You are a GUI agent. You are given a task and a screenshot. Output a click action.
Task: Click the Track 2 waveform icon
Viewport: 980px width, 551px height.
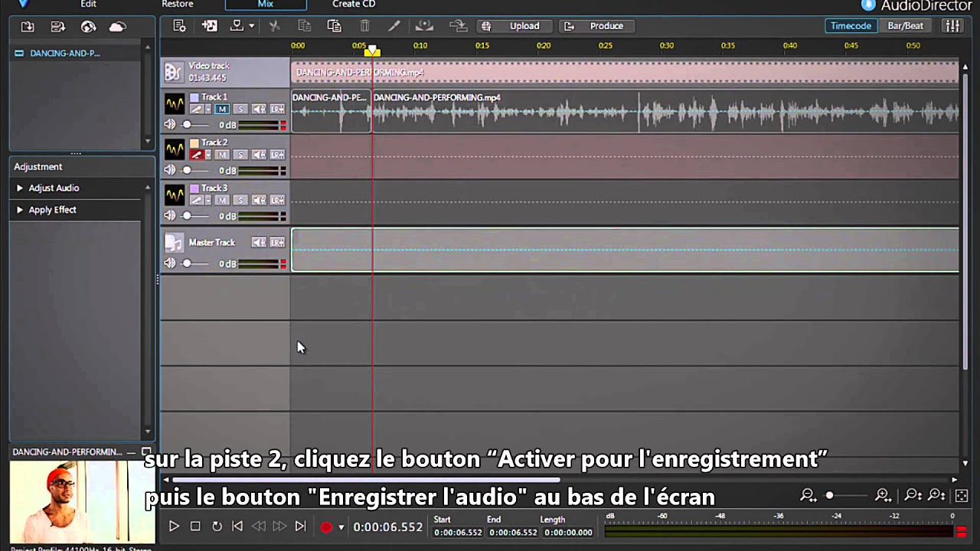pyautogui.click(x=175, y=149)
